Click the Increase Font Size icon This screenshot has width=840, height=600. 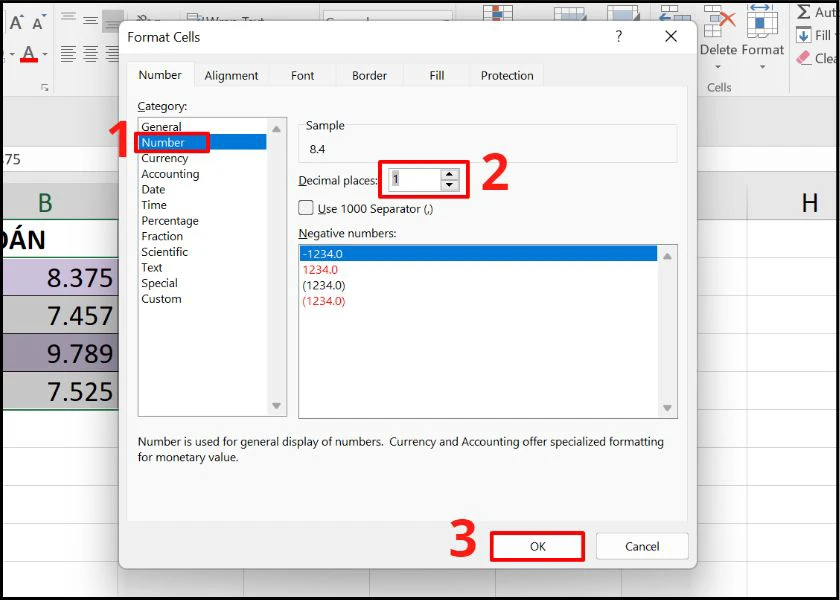16,22
